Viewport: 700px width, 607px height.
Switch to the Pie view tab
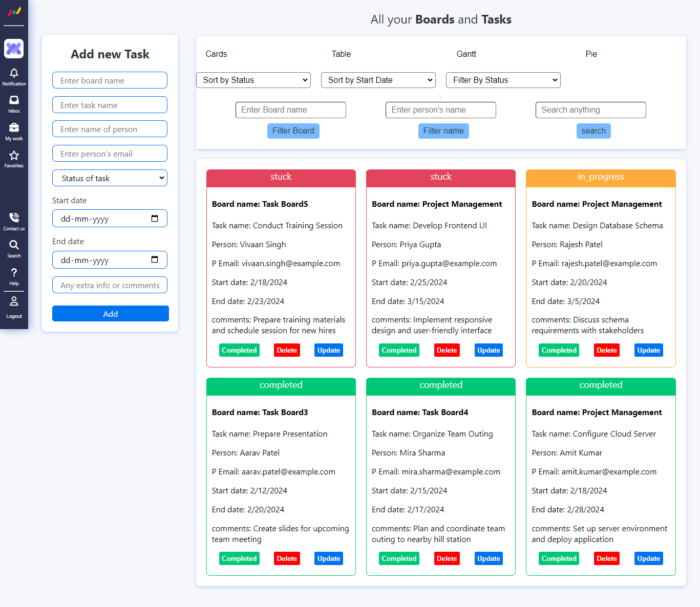[x=591, y=54]
